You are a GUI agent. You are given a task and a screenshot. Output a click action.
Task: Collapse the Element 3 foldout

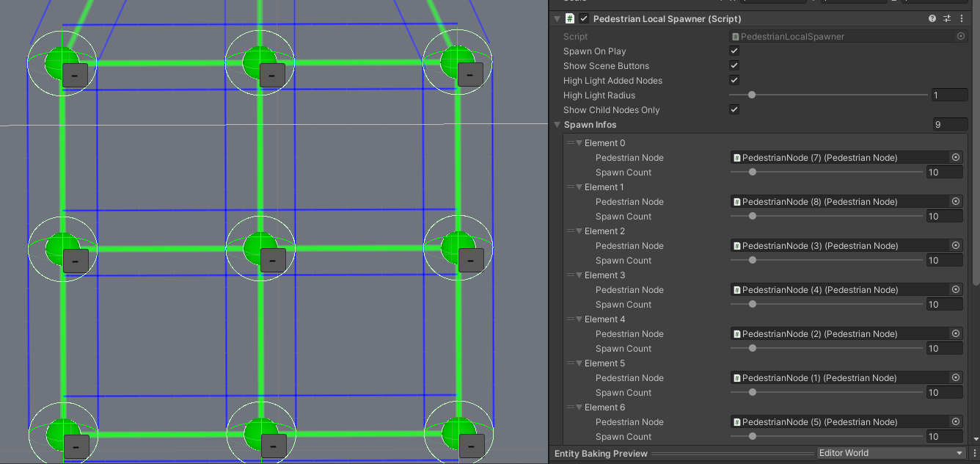(579, 275)
